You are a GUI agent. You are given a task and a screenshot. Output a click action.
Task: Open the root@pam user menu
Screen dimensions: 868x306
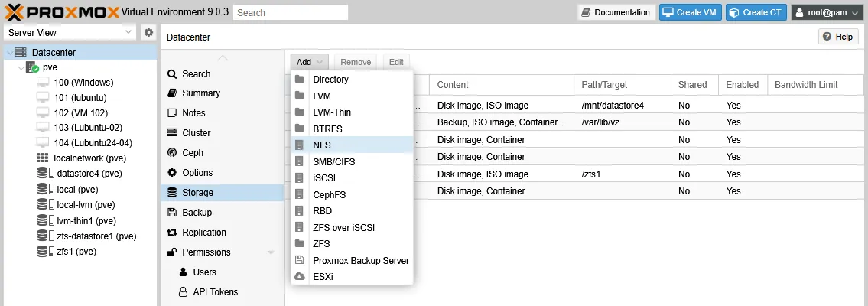827,12
